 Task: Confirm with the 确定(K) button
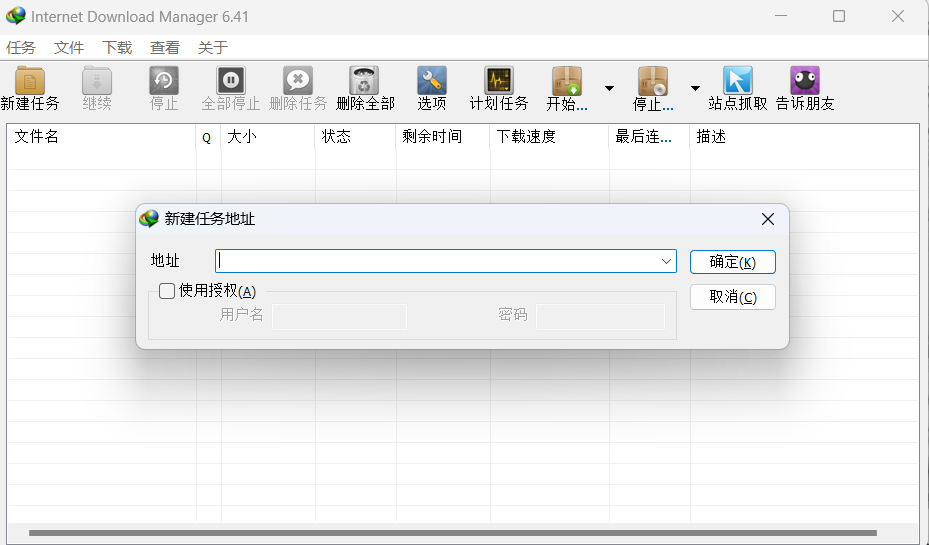click(x=733, y=262)
